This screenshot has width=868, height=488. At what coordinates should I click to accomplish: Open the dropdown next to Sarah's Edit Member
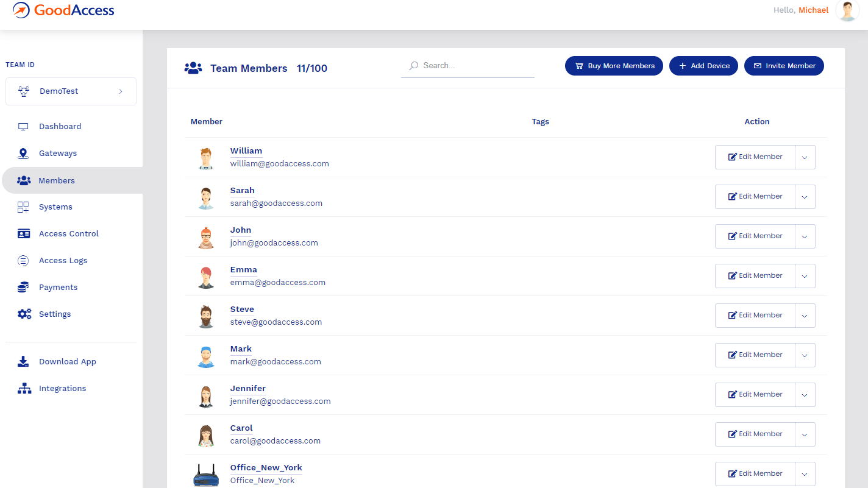click(805, 196)
